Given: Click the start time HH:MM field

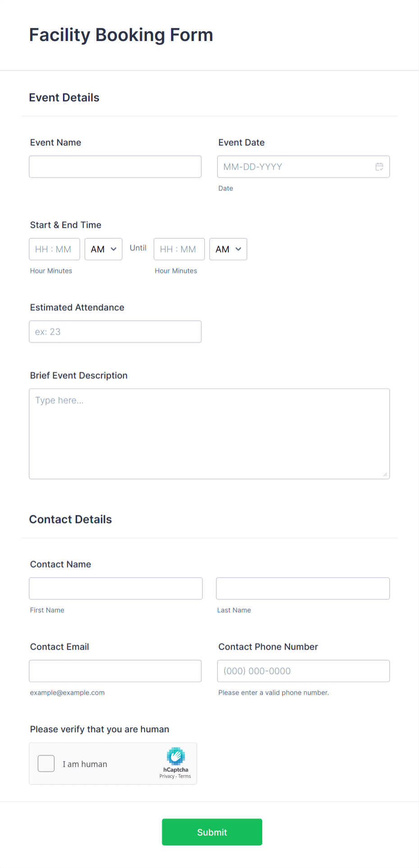Looking at the screenshot, I should point(54,249).
